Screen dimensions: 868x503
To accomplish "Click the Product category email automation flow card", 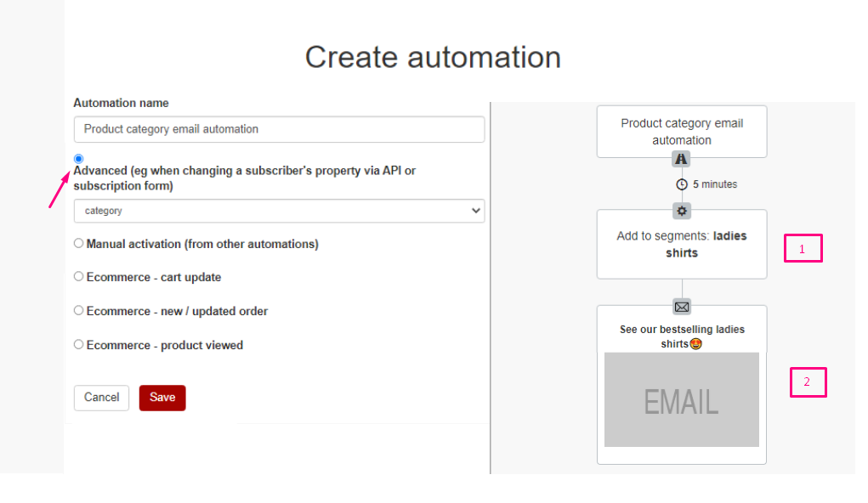I will pos(682,132).
